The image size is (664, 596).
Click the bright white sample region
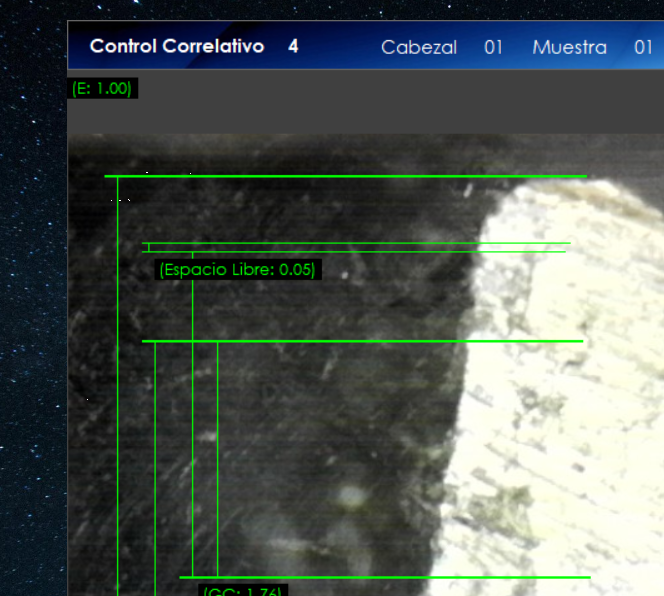point(570,400)
